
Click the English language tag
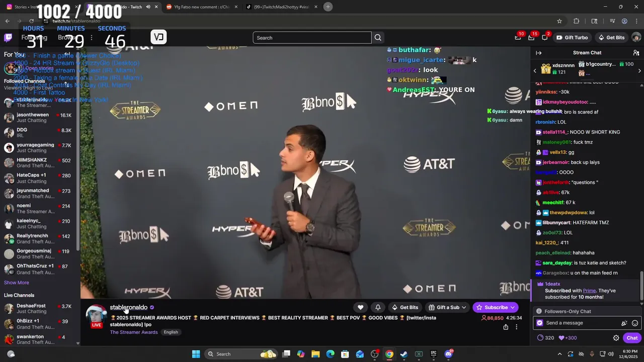coord(171,332)
